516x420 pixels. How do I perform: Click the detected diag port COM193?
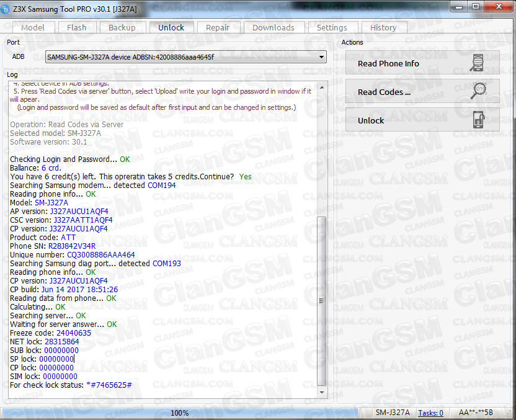(x=167, y=263)
